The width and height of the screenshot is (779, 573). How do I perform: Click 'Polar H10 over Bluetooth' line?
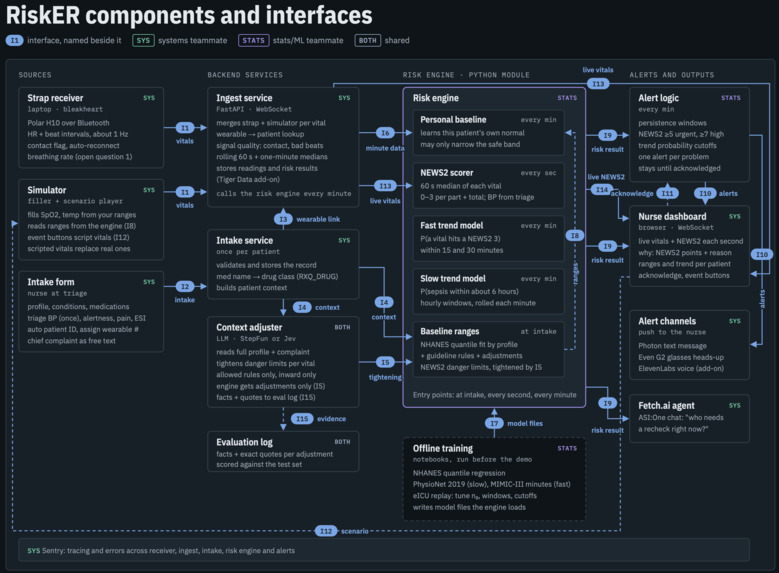[69, 123]
